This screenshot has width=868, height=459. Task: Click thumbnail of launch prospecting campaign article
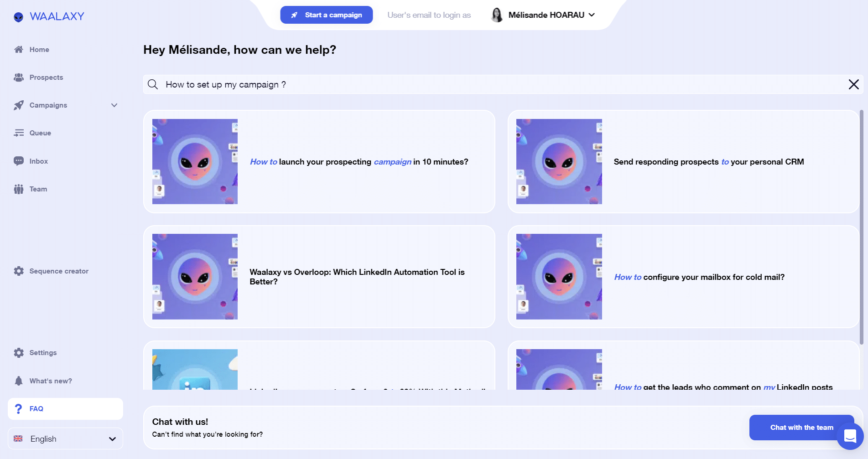click(195, 161)
